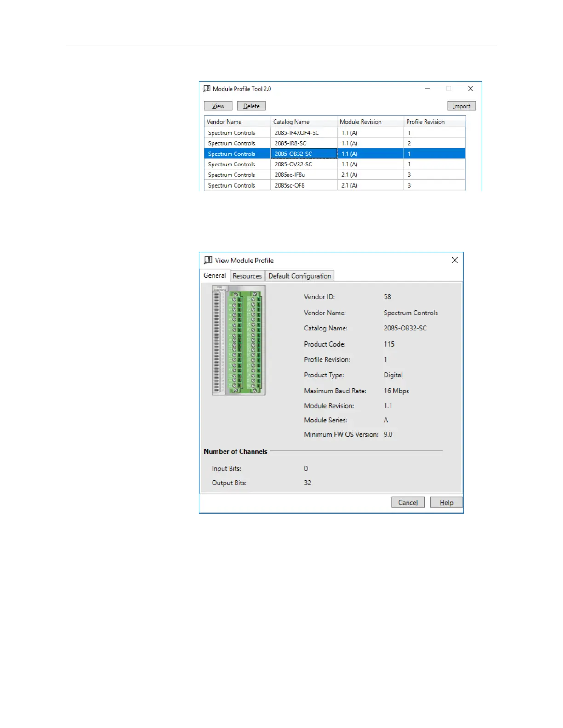Image resolution: width=563 pixels, height=728 pixels.
Task: Click the Vendor Name value Spectrum Controls in dialog
Action: (x=411, y=313)
